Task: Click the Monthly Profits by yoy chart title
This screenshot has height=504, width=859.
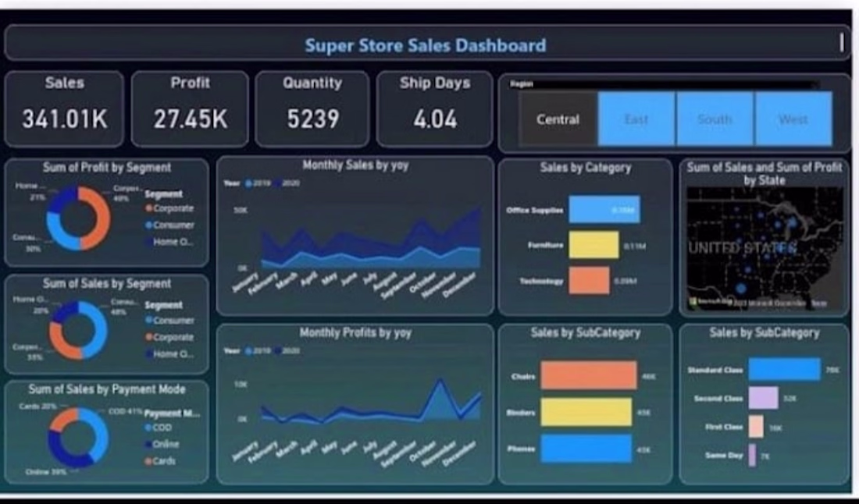Action: tap(355, 332)
